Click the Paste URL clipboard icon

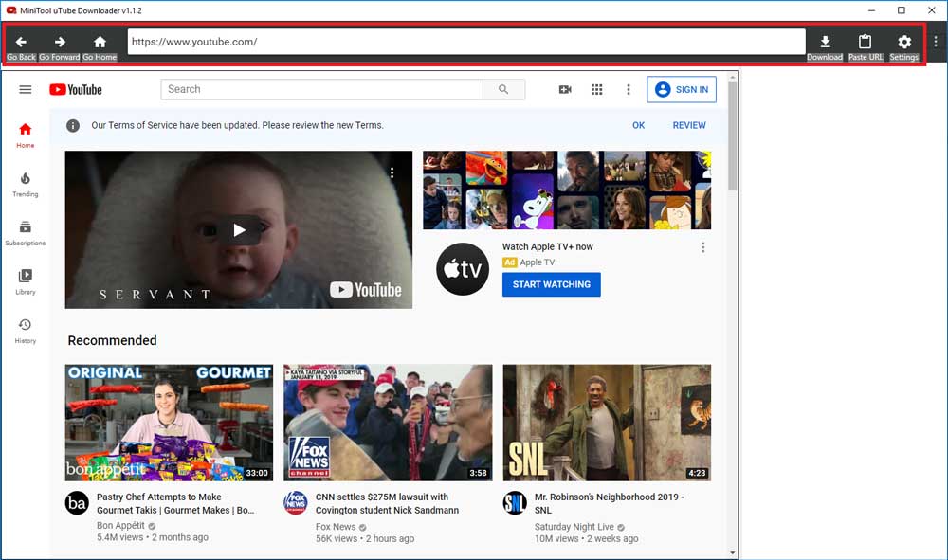pyautogui.click(x=866, y=42)
